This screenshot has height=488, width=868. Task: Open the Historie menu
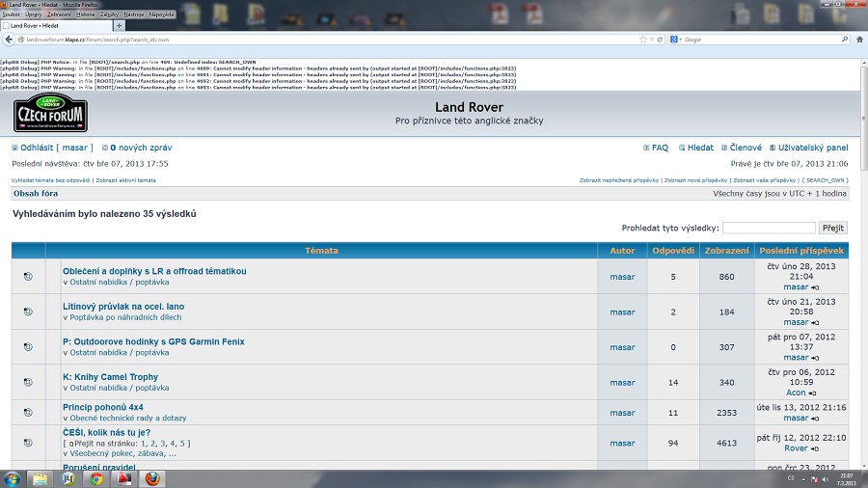point(86,14)
